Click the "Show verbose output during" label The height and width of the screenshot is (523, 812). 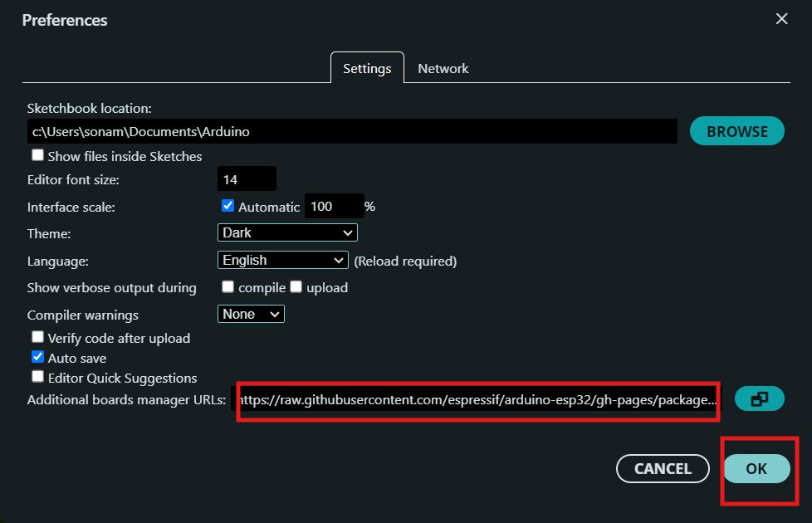click(112, 288)
